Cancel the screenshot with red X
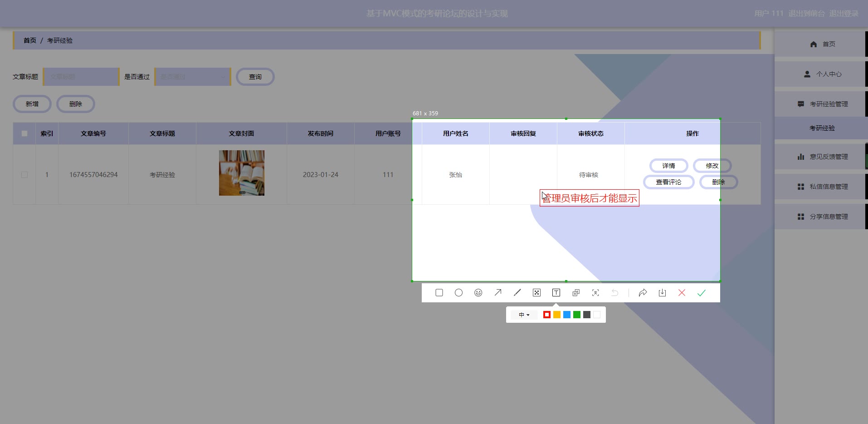 tap(682, 293)
